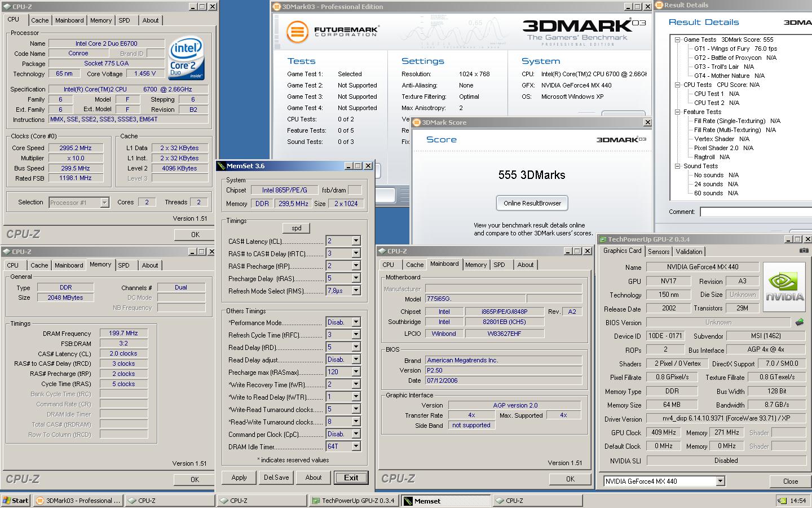
Task: Click the GPU-Z save BIOS chip icon
Action: coord(799,322)
